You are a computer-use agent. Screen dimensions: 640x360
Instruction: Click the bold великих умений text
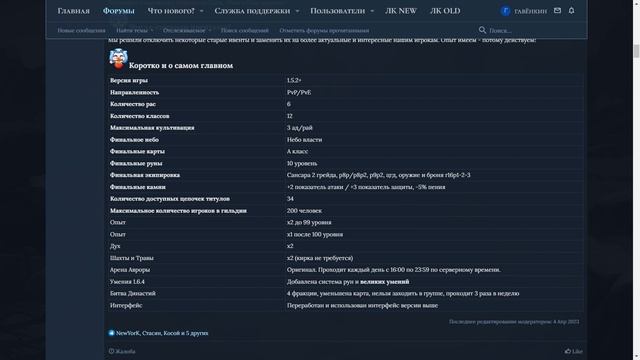coord(384,282)
